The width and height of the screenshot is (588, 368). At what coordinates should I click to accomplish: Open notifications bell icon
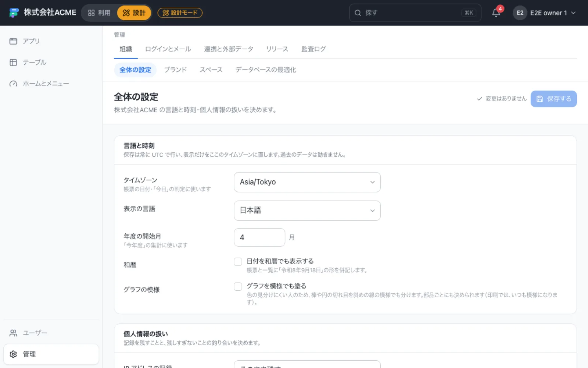tap(496, 13)
